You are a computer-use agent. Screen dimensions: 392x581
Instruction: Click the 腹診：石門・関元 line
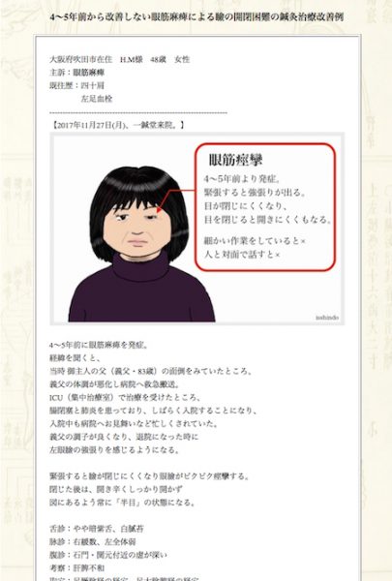coord(108,555)
